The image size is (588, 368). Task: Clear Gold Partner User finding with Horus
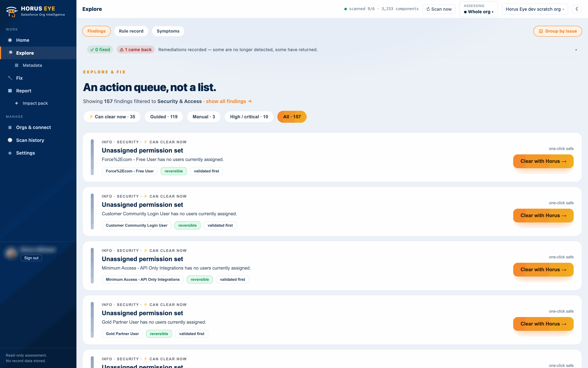543,324
